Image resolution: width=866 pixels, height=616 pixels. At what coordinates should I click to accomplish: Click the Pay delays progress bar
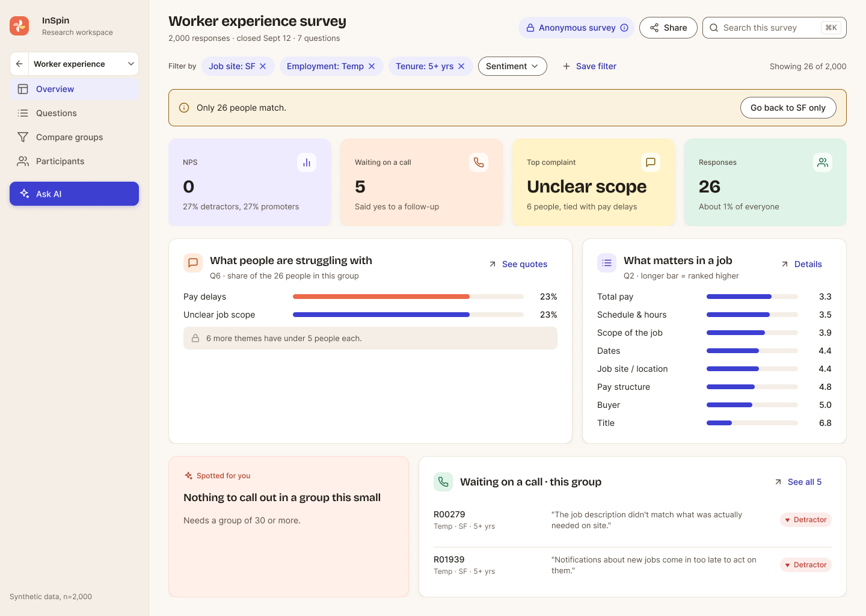(408, 297)
